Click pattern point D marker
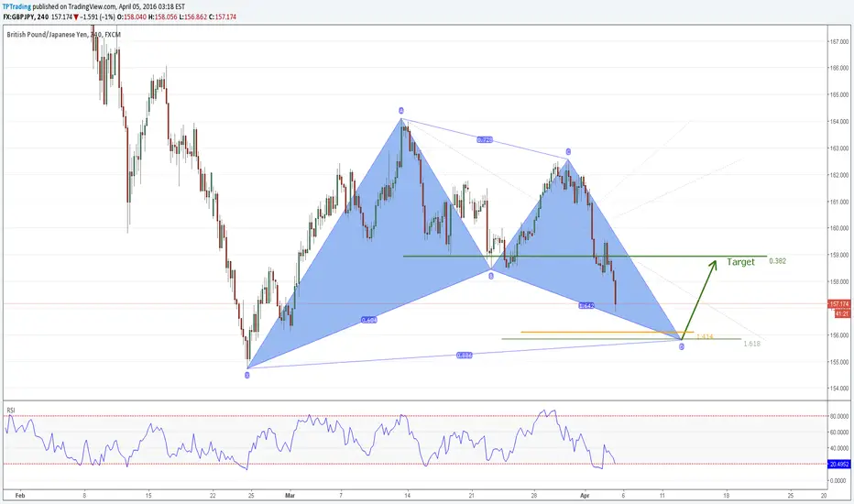This screenshot has width=854, height=504. [x=682, y=346]
